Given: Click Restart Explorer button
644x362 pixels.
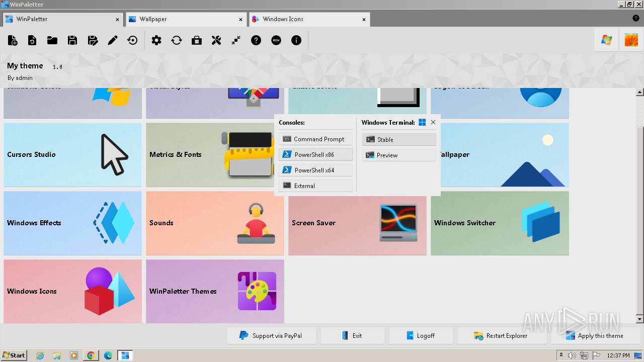Looking at the screenshot, I should click(x=502, y=335).
